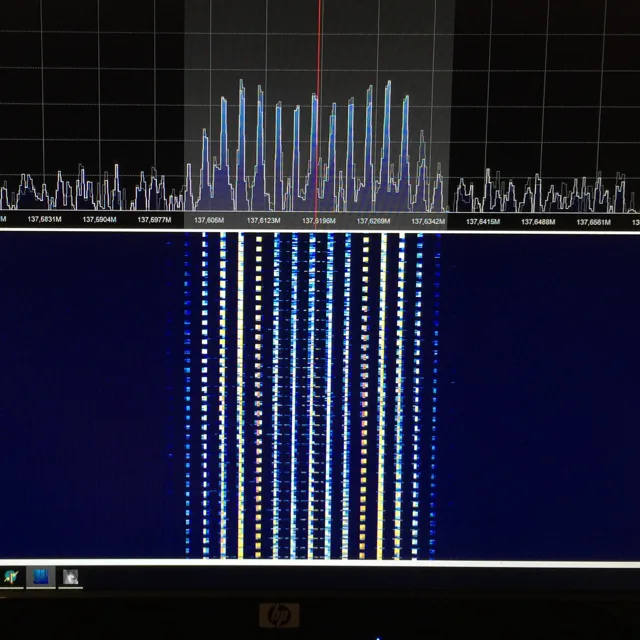The image size is (640, 640).
Task: Switch to the active blue waterfall taskbar icon
Action: coord(41,577)
